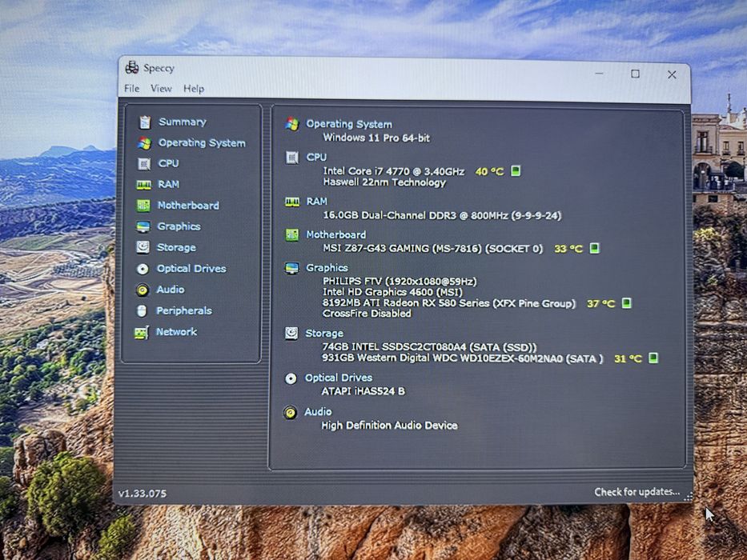The height and width of the screenshot is (560, 747).
Task: Open Network in the sidebar
Action: (176, 331)
